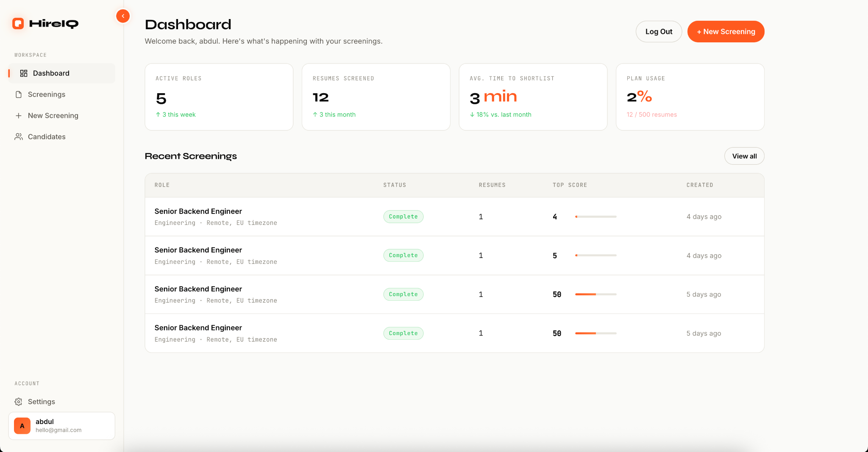Click the score bar for top score 5
This screenshot has height=452, width=868.
pyautogui.click(x=595, y=255)
